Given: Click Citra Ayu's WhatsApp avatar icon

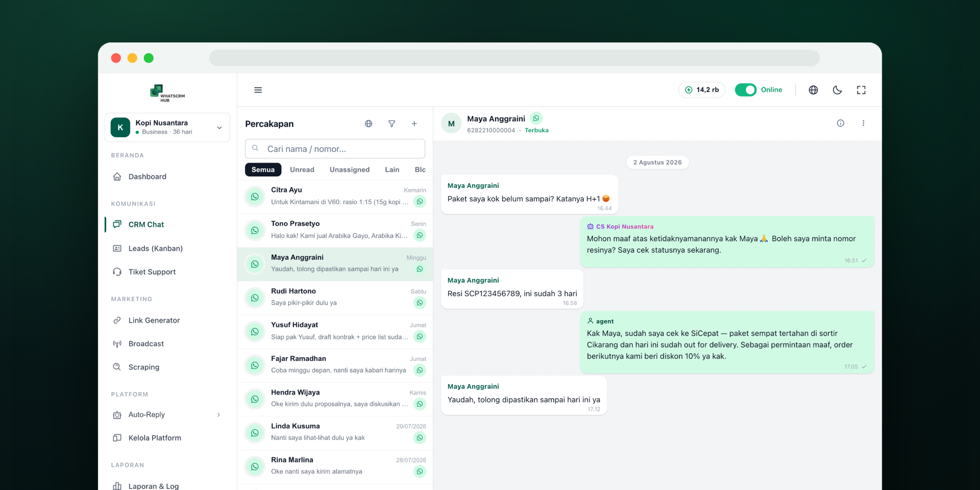Looking at the screenshot, I should [x=255, y=197].
